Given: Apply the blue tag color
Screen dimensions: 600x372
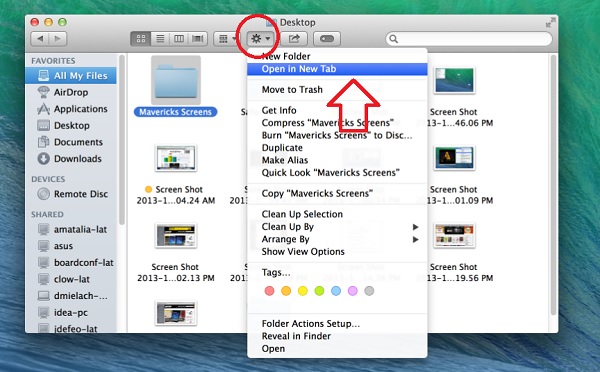Looking at the screenshot, I should click(x=336, y=291).
